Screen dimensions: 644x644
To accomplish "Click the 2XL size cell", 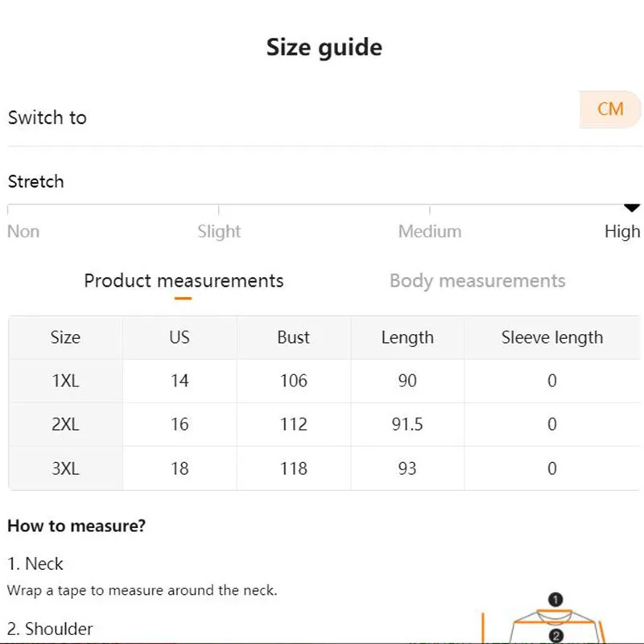I will click(x=65, y=424).
